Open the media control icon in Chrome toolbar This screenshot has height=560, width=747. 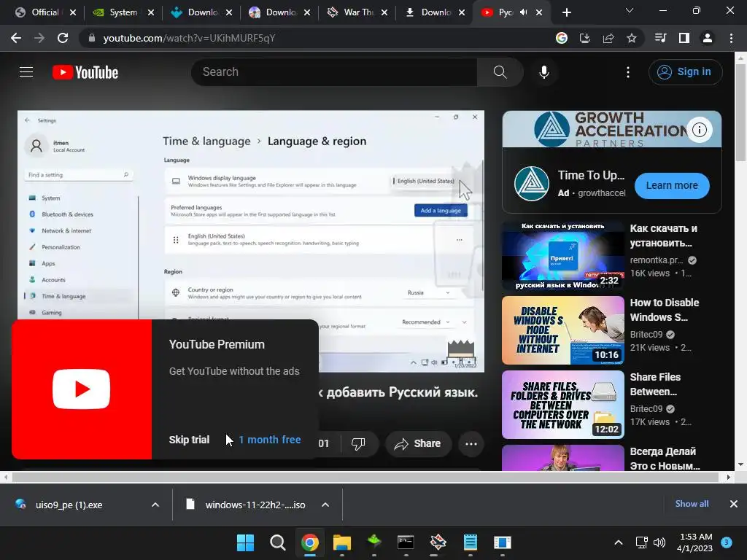tap(661, 38)
